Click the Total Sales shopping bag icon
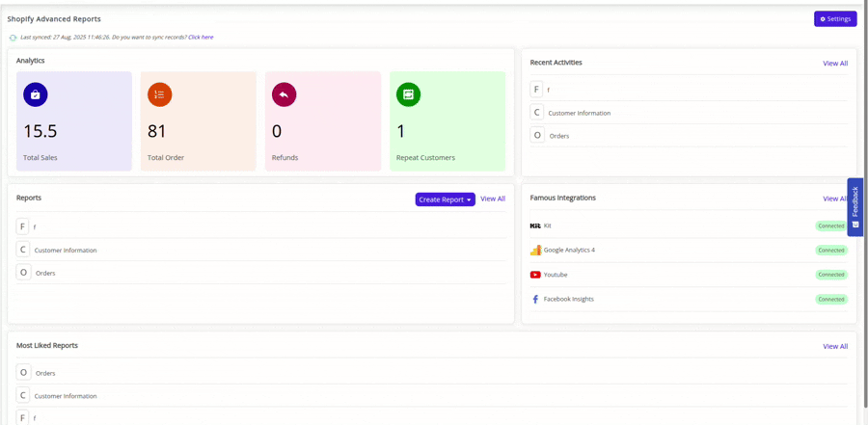 (x=36, y=94)
